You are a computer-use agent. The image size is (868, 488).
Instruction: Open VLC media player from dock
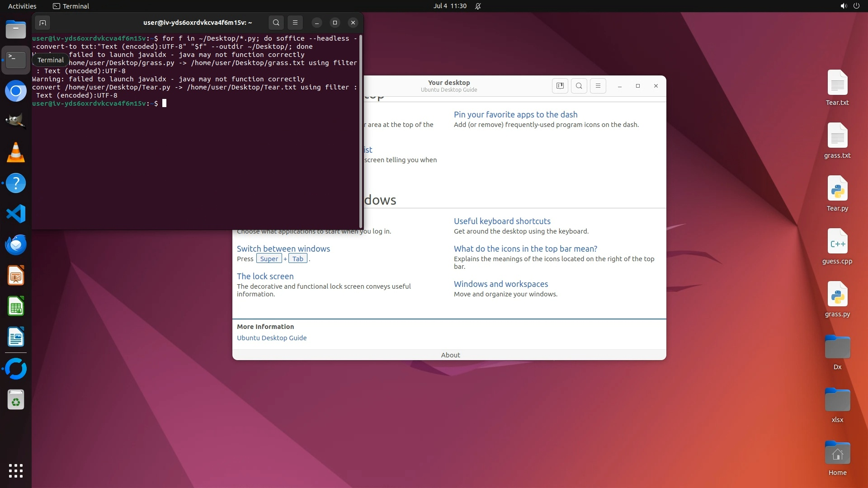[16, 152]
